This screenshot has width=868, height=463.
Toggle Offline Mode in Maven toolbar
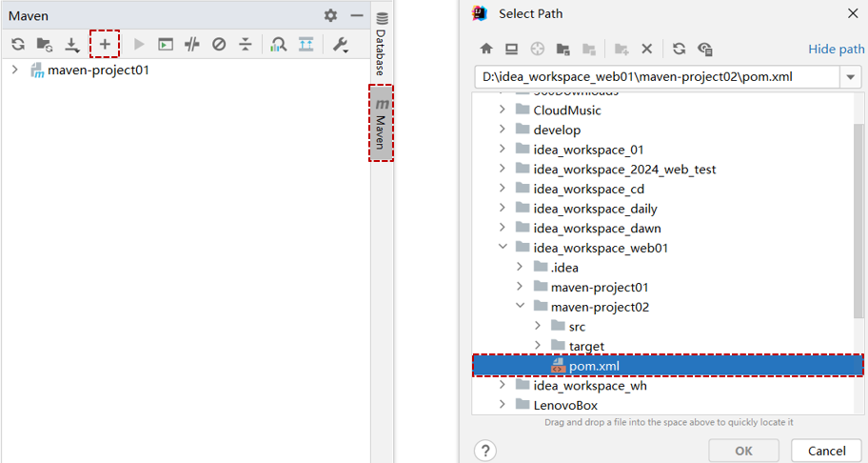tap(192, 44)
